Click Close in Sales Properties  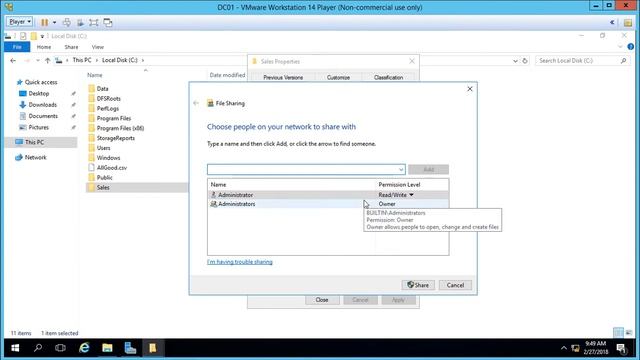coord(322,300)
